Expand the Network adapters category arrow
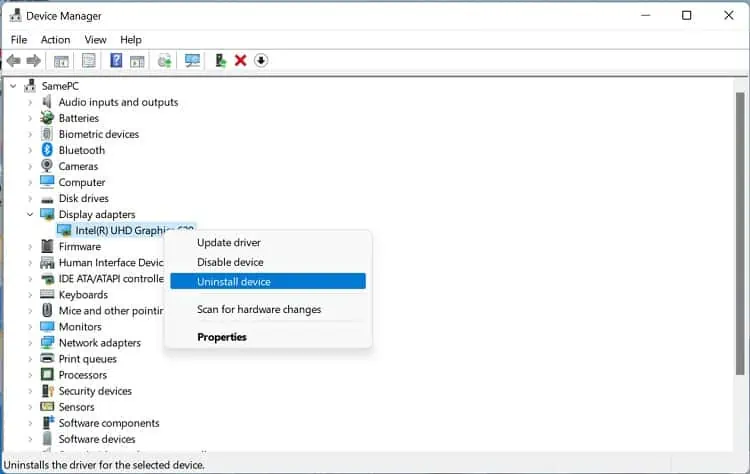750x474 pixels. pos(30,343)
